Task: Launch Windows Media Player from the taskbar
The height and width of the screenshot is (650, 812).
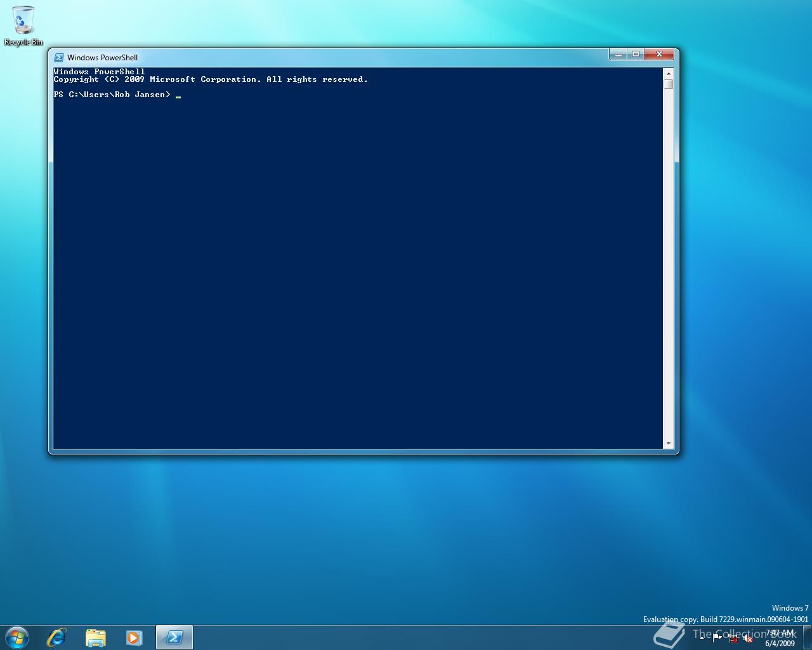Action: tap(134, 637)
